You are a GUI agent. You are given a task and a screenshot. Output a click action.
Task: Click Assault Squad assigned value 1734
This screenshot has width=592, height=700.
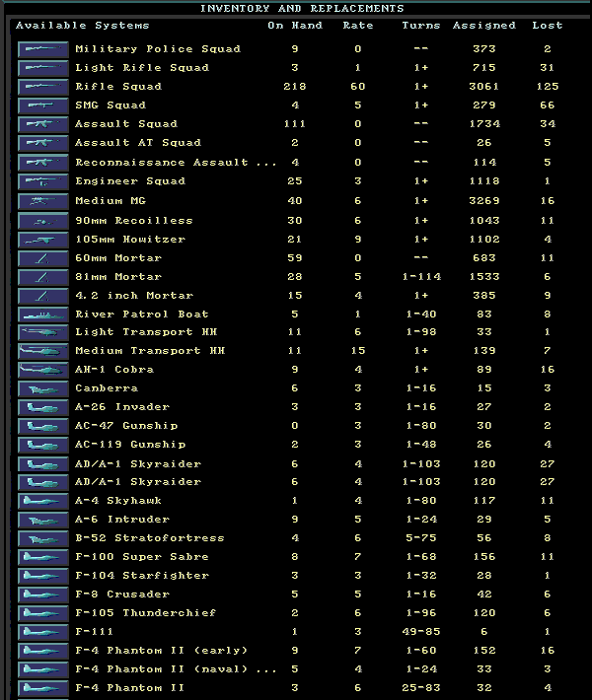[484, 124]
